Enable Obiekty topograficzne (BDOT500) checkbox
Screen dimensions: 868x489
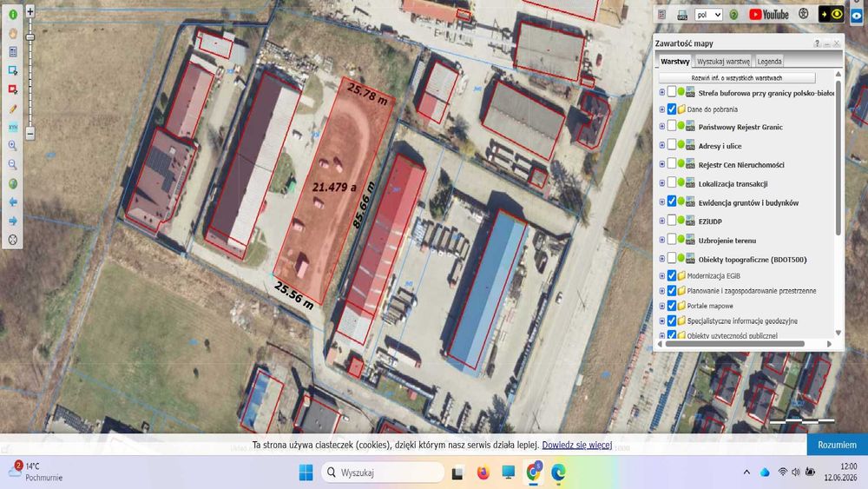tap(672, 258)
